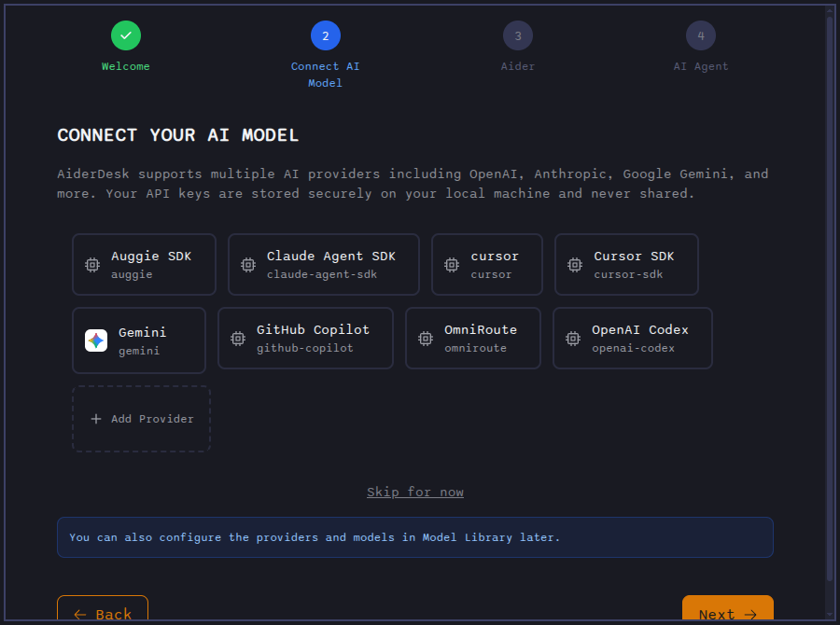Click the Model Library info banner

tap(415, 537)
